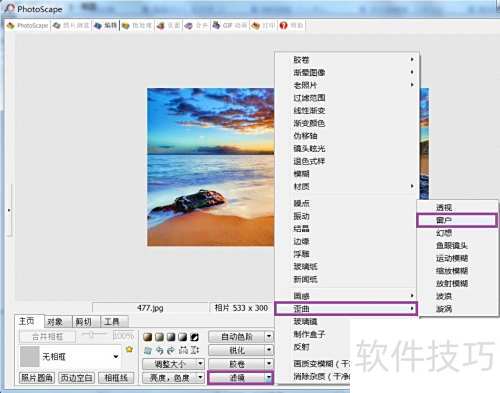This screenshot has height=393, width=500.
Task: Select 制作盒子 in filter menu
Action: click(x=313, y=334)
